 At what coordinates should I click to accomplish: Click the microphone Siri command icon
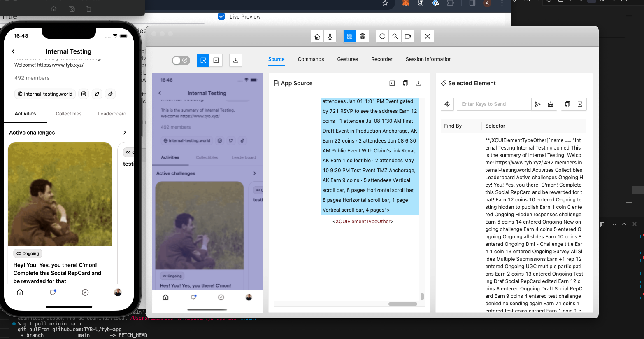click(x=330, y=36)
